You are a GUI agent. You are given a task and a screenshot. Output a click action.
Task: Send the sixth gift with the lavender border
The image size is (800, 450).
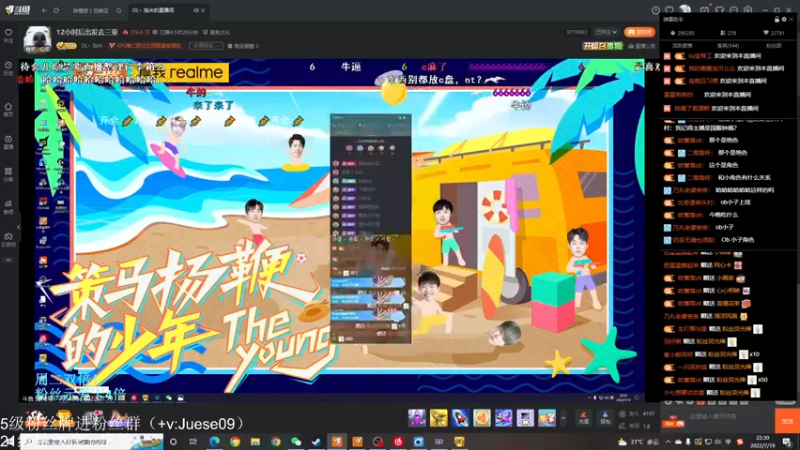click(525, 418)
